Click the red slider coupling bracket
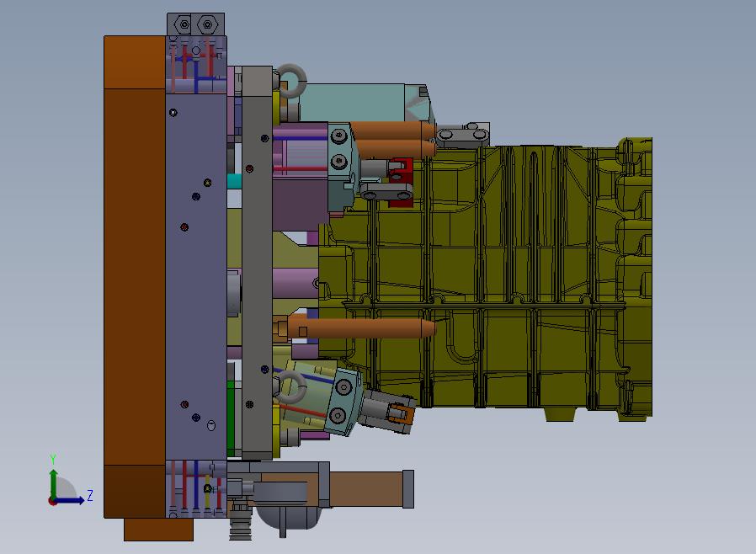Image resolution: width=756 pixels, height=554 pixels. pyautogui.click(x=402, y=181)
